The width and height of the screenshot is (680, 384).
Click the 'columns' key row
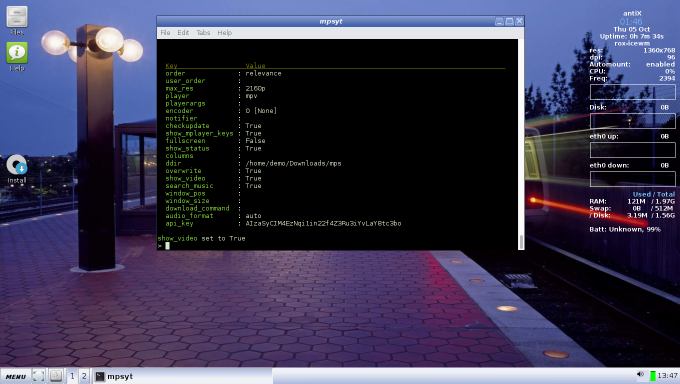tap(203, 155)
